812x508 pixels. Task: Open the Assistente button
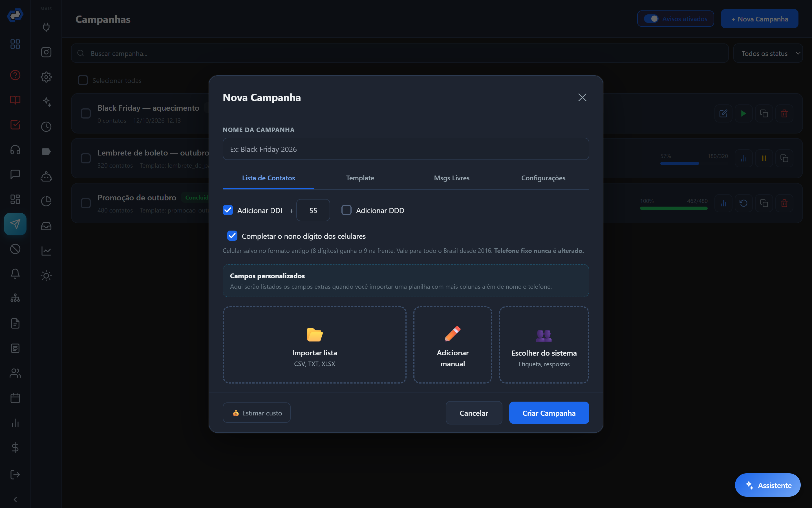(x=768, y=485)
